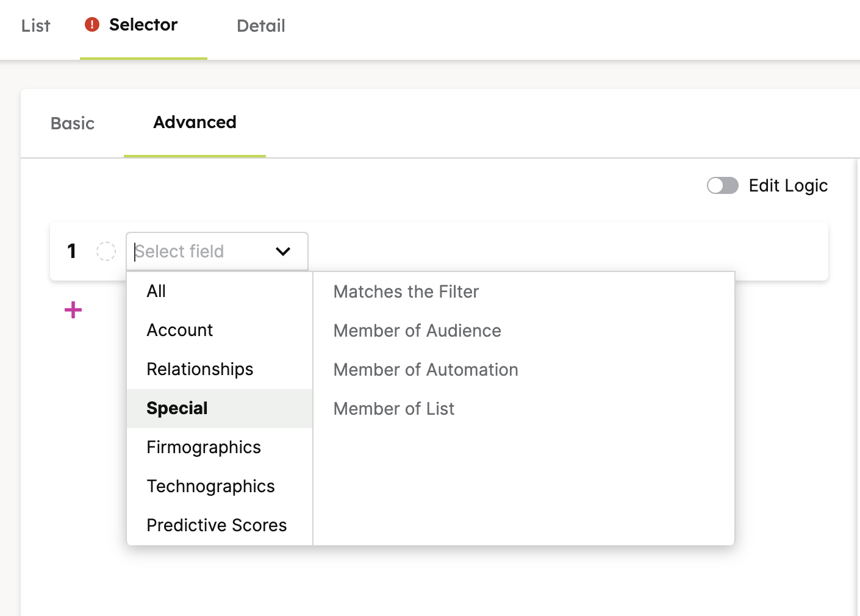The image size is (860, 616).
Task: Open the Predictive Scores category
Action: click(x=220, y=526)
